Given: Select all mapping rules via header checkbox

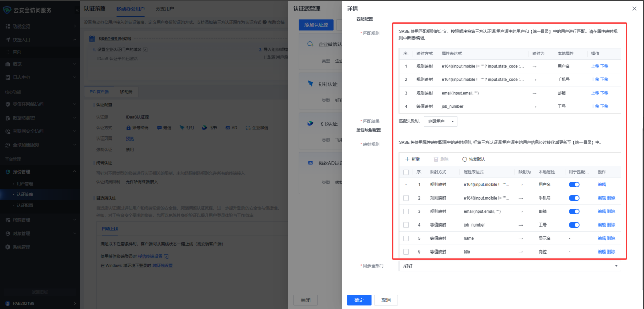Looking at the screenshot, I should coord(406,172).
